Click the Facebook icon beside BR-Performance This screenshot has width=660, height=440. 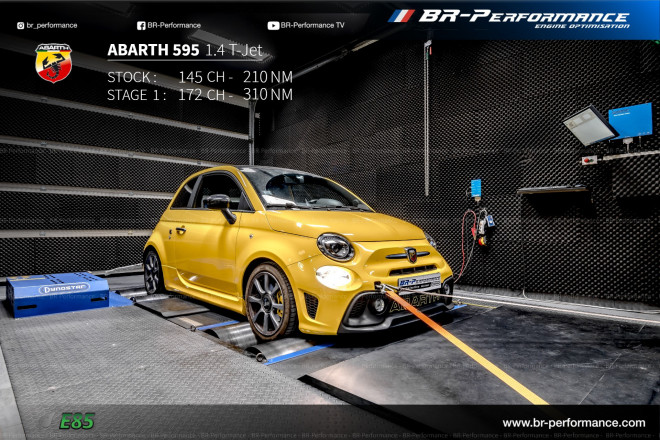[x=140, y=25]
